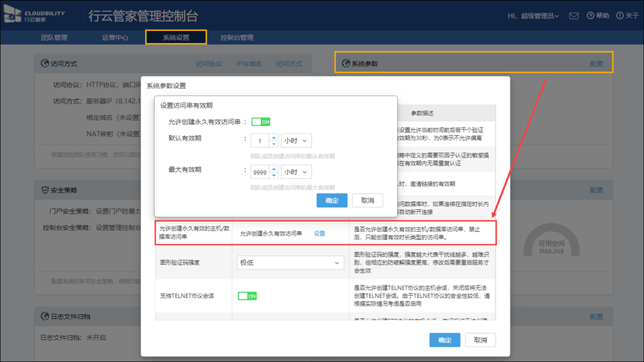Open 最大有效期 unit dropdown 小时

(x=297, y=172)
